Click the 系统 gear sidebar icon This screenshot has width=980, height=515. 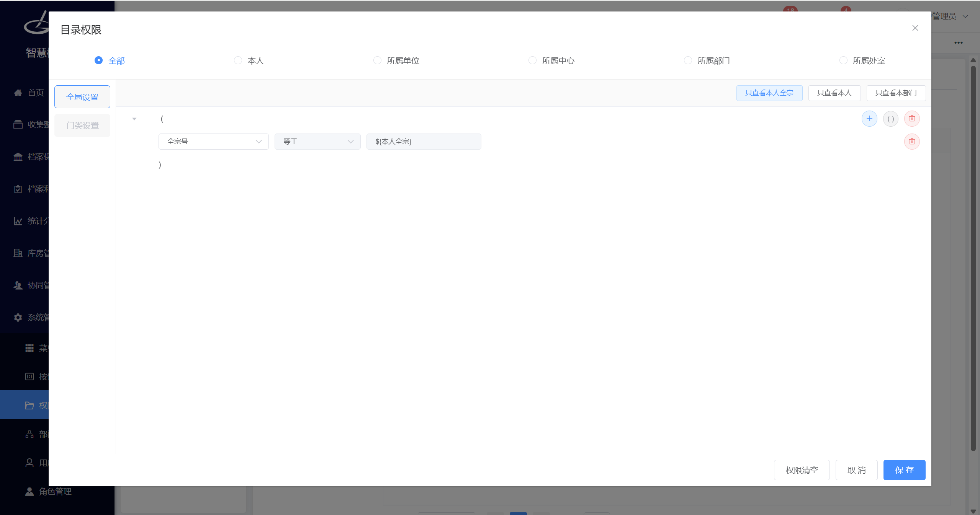click(x=18, y=317)
